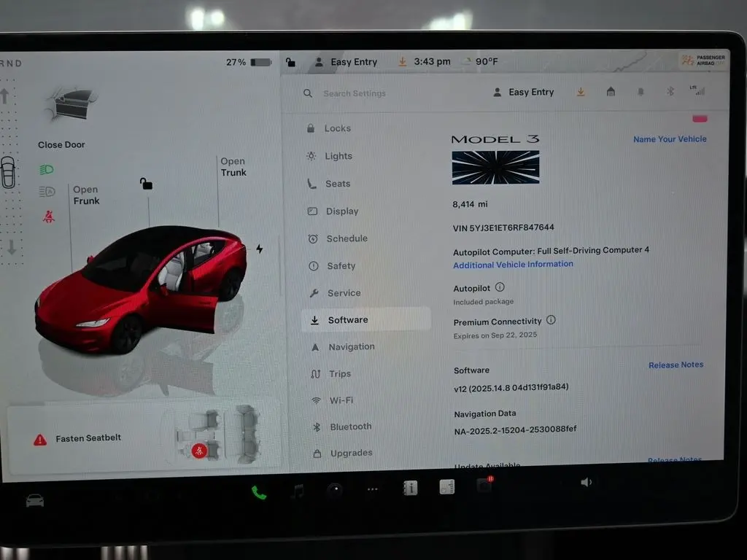Toggle the auto high beam icon
The image size is (747, 560).
click(47, 192)
